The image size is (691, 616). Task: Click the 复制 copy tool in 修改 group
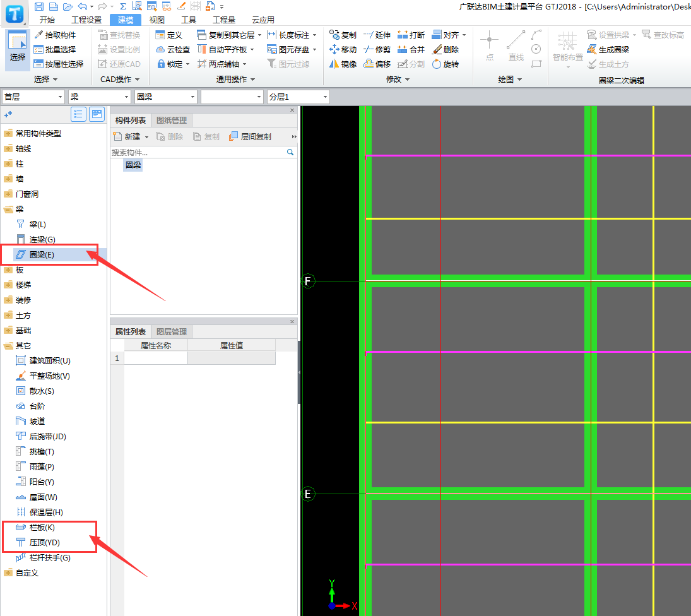(x=343, y=35)
